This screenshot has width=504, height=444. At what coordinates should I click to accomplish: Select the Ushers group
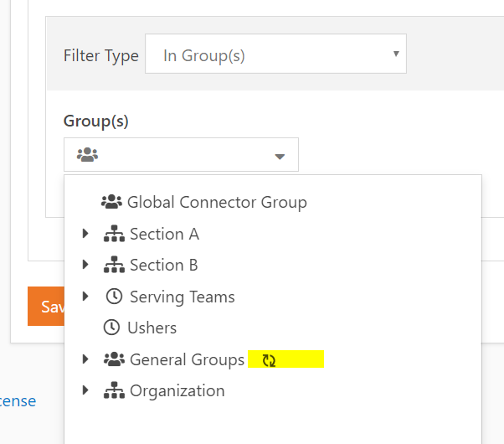coord(152,328)
